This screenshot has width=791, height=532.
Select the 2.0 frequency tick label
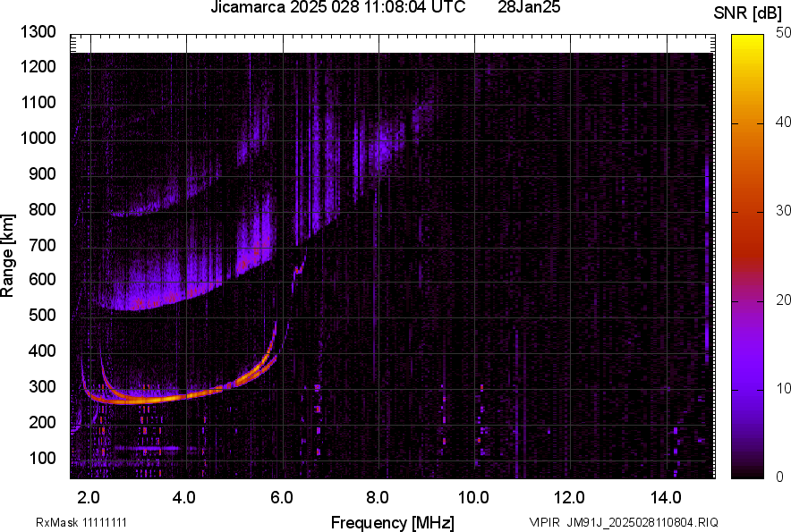click(x=89, y=496)
